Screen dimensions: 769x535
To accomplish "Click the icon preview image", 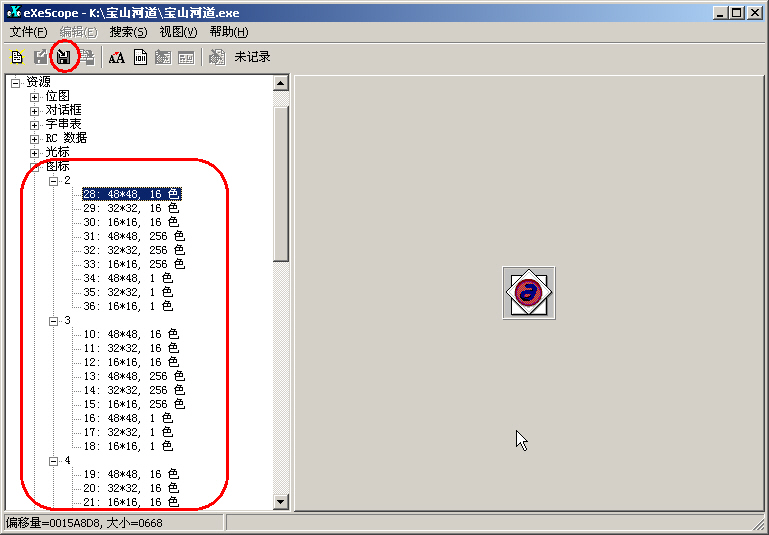I will (529, 293).
